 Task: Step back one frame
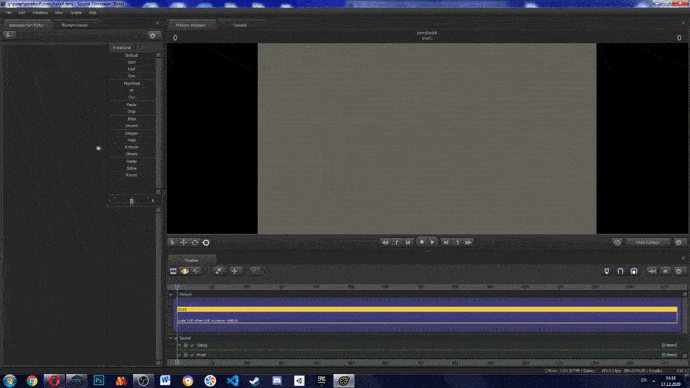pyautogui.click(x=408, y=242)
